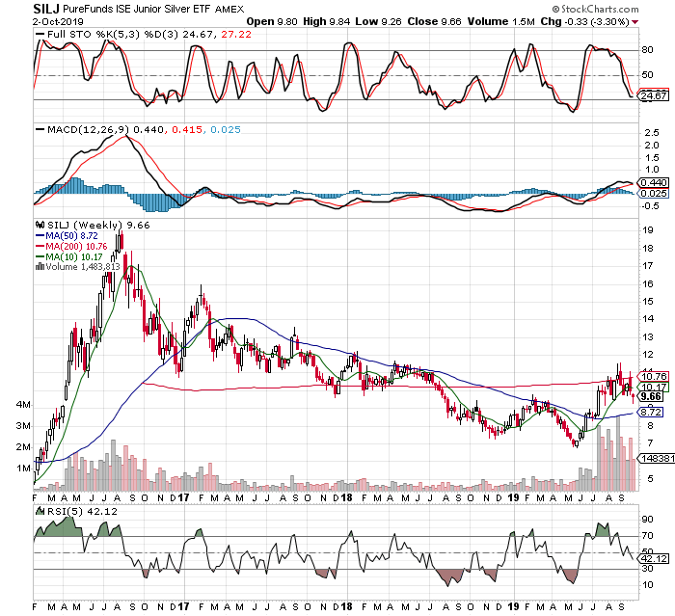
Task: Click the red 0.415 signal value in the MACD legend
Action: [x=187, y=129]
